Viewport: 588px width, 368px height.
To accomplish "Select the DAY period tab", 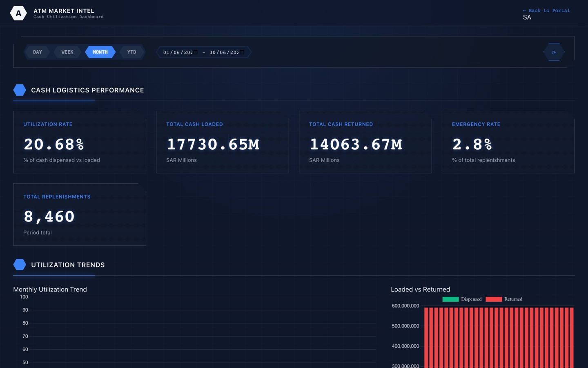I will 37,52.
